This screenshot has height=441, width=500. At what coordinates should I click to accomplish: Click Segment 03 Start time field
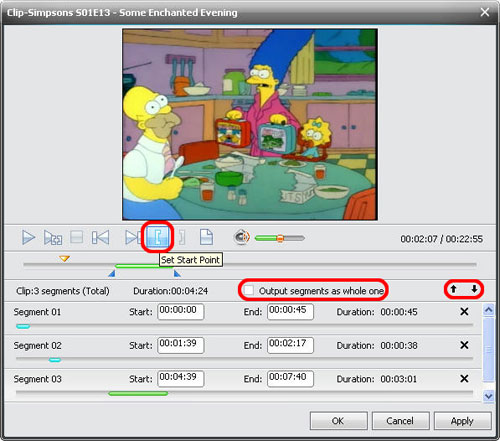tap(181, 379)
